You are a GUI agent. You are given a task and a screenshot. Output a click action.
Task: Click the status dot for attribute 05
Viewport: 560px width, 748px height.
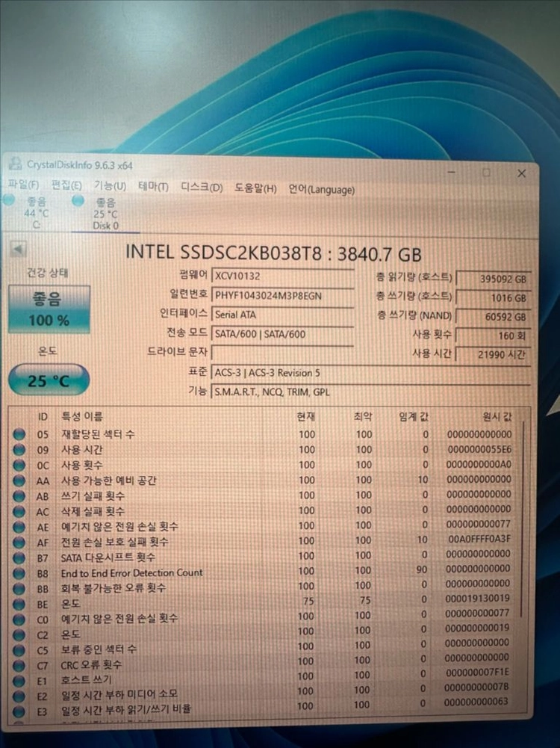pos(19,435)
